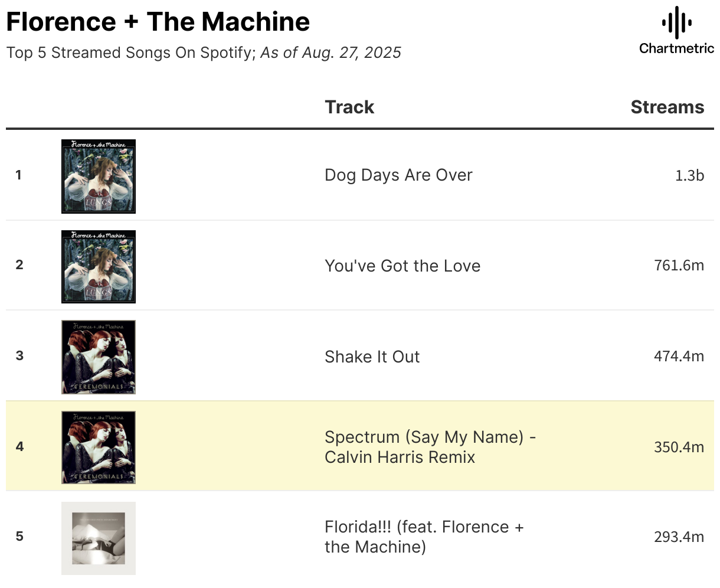Click the Chartmetric soundwave logo icon
The width and height of the screenshot is (720, 588).
(677, 23)
